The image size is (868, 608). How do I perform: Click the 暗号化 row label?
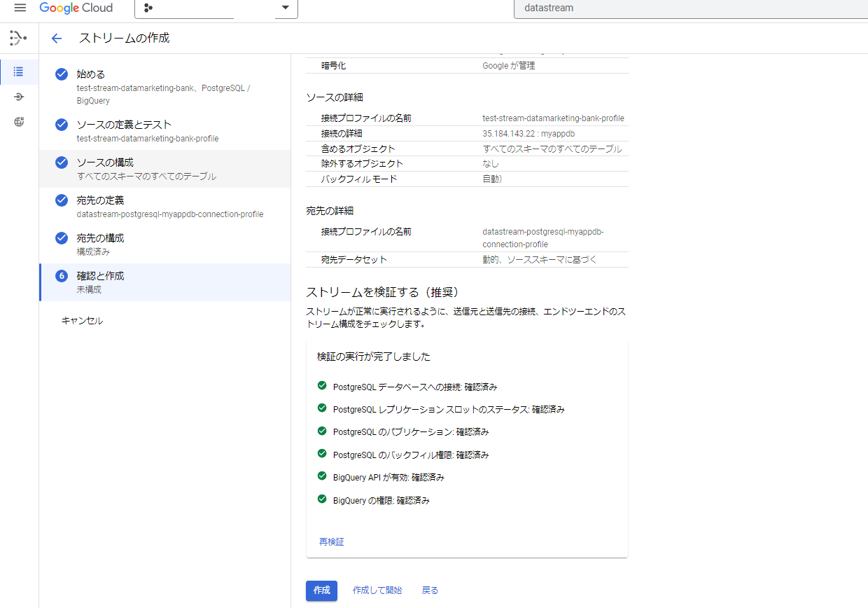(x=333, y=66)
